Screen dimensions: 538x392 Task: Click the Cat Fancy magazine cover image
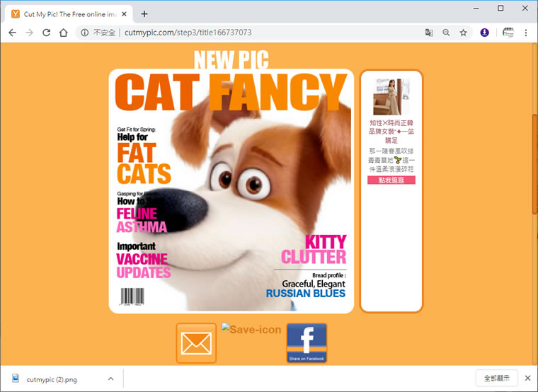click(231, 191)
